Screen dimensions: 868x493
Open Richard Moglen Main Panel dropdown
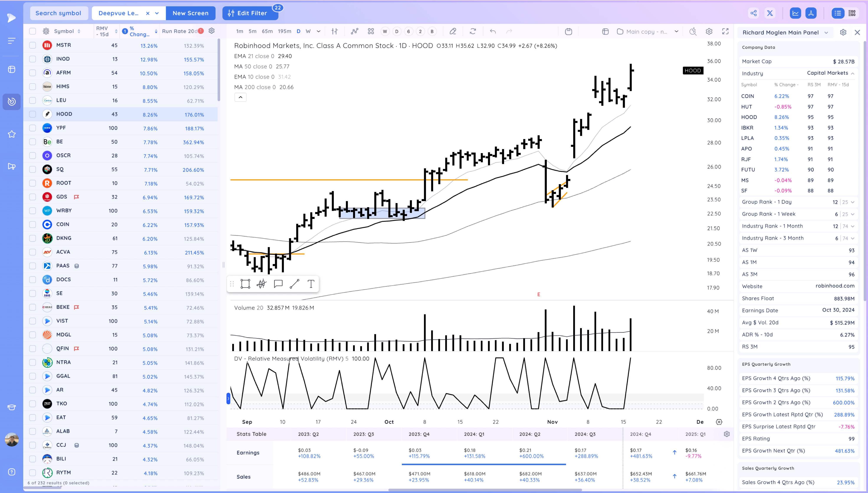(826, 33)
